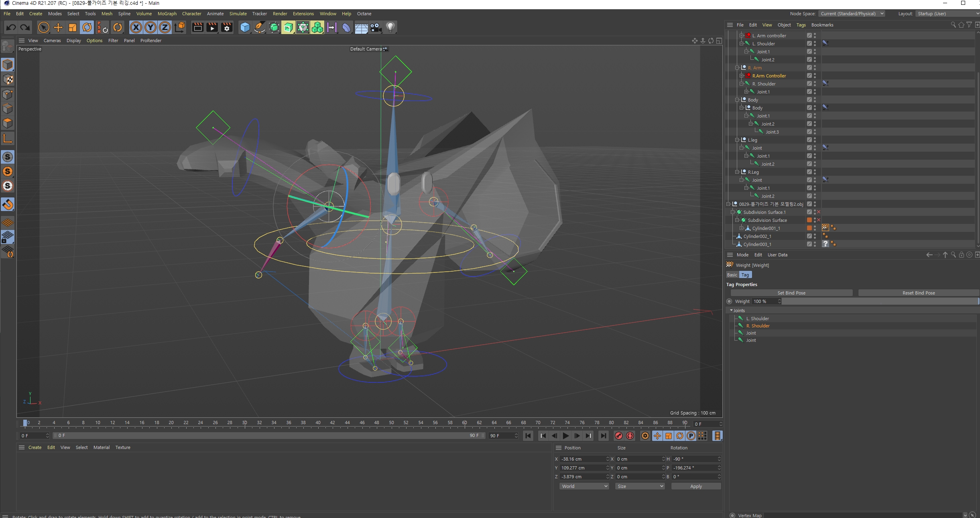Click the Position X input field
This screenshot has height=518, width=980.
point(584,459)
